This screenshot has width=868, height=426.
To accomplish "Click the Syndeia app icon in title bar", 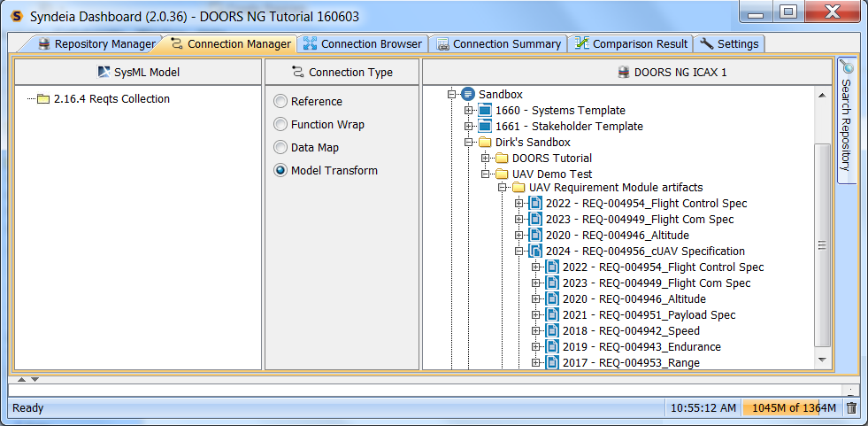I will pos(17,16).
